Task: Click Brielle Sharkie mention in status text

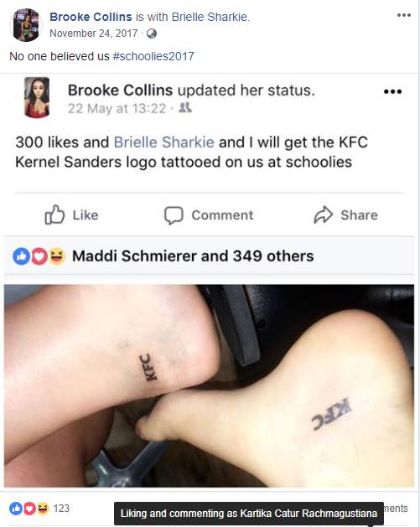Action: point(163,142)
